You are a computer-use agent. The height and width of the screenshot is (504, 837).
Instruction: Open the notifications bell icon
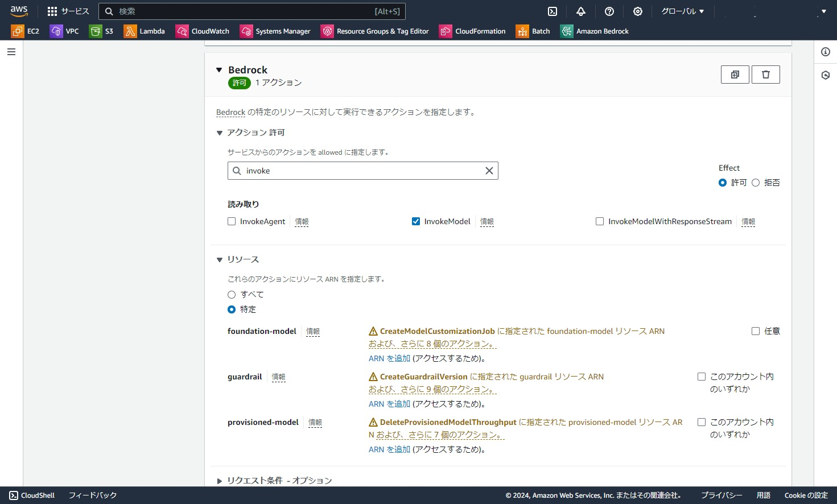[x=581, y=11]
